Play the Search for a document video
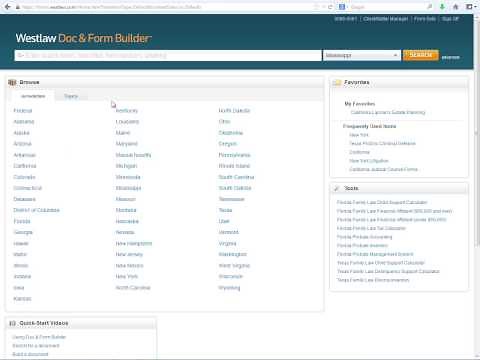The image size is (480, 360). 36,346
